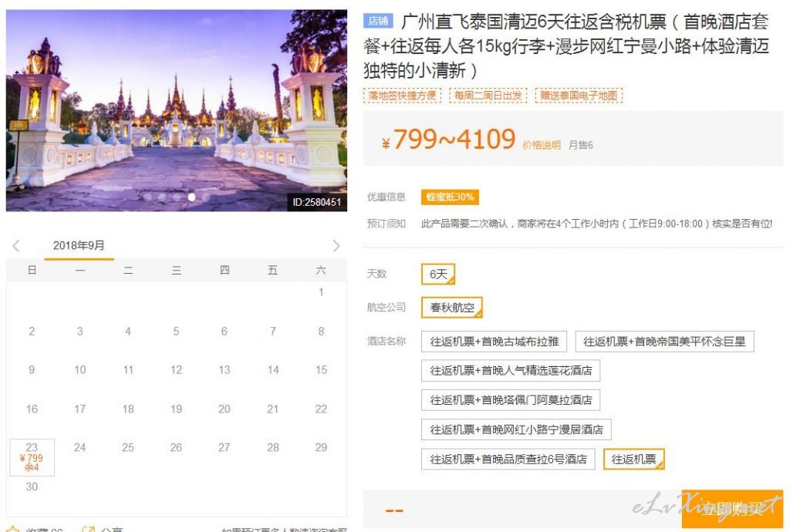Image resolution: width=790 pixels, height=532 pixels.
Task: Click calendar date 16
Action: coord(32,409)
